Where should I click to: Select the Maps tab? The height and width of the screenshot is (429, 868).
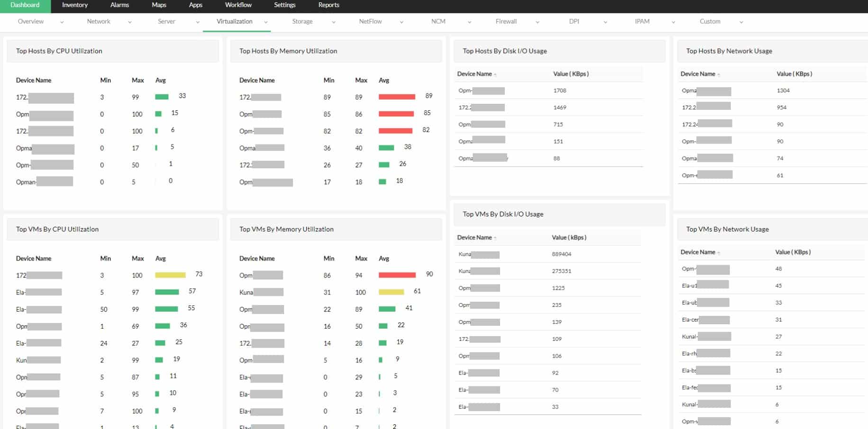(158, 5)
